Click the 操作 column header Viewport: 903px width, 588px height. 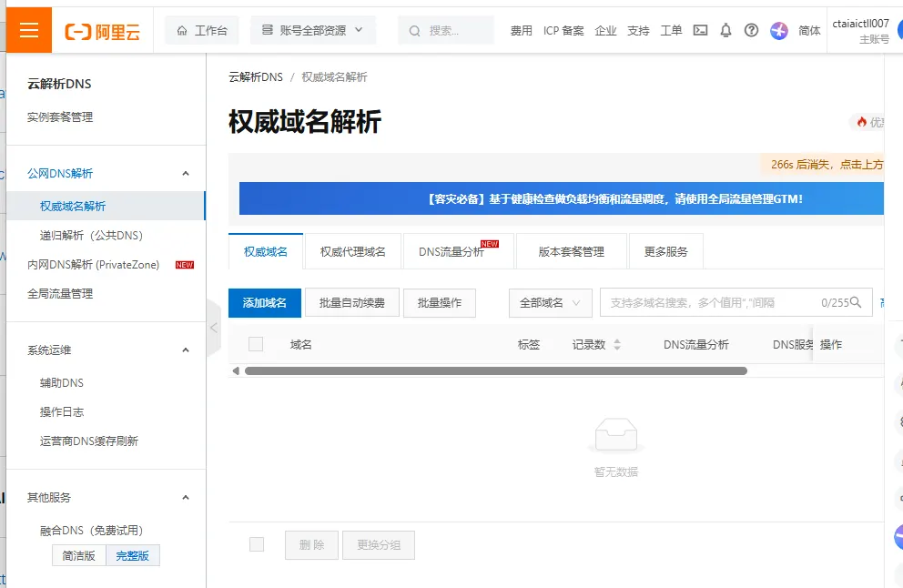point(831,344)
